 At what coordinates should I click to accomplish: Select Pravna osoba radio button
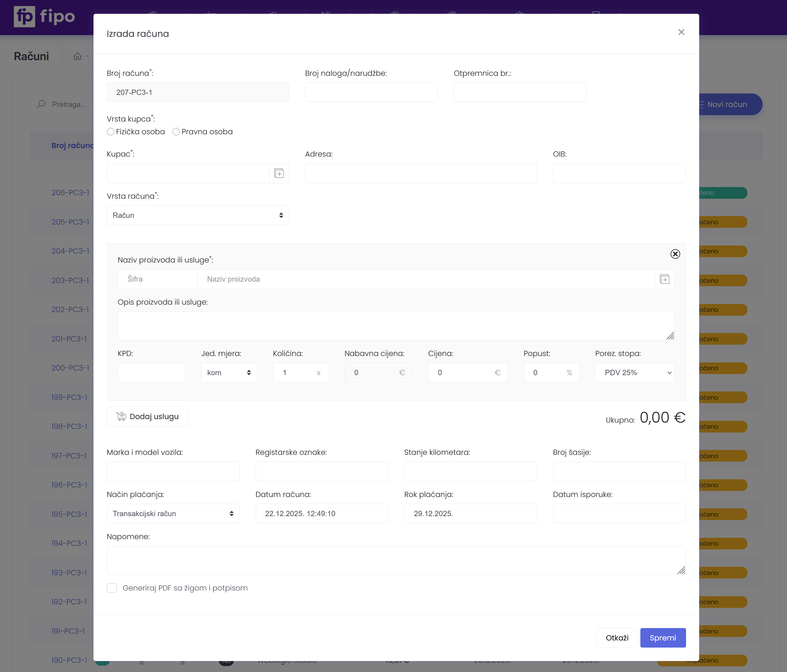pyautogui.click(x=176, y=132)
